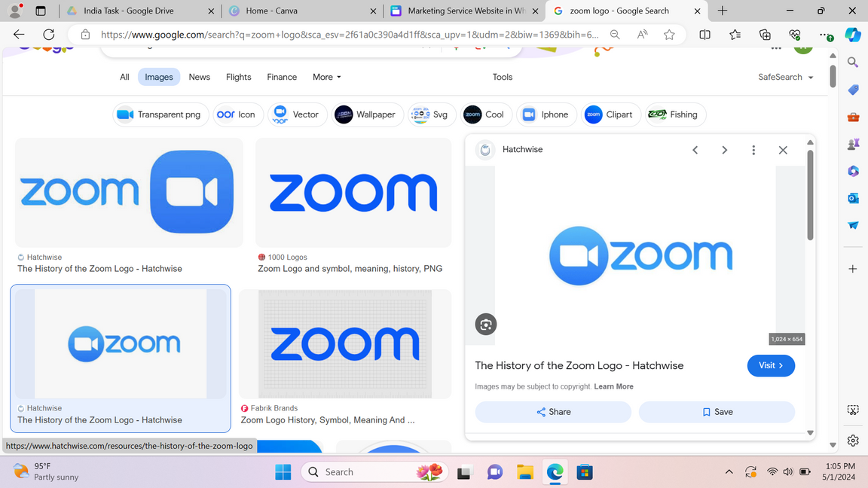Open the SafeSearch dropdown
This screenshot has height=488, width=868.
[786, 77]
